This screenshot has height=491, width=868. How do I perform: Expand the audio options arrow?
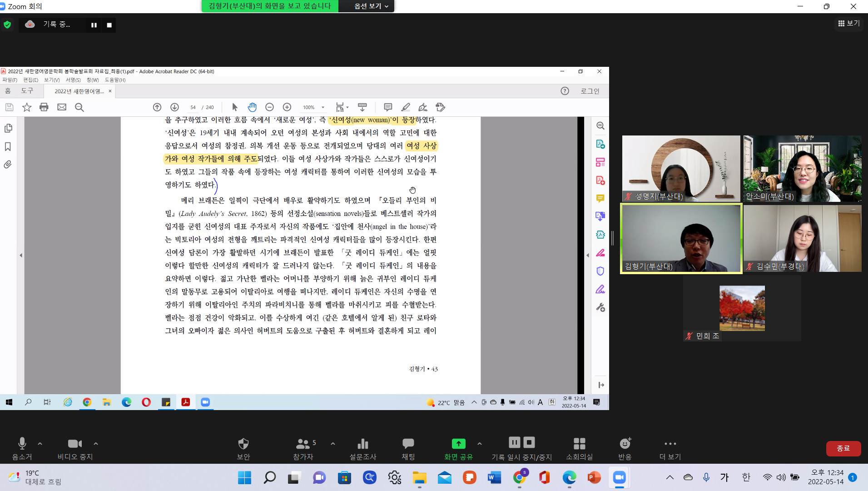(40, 444)
